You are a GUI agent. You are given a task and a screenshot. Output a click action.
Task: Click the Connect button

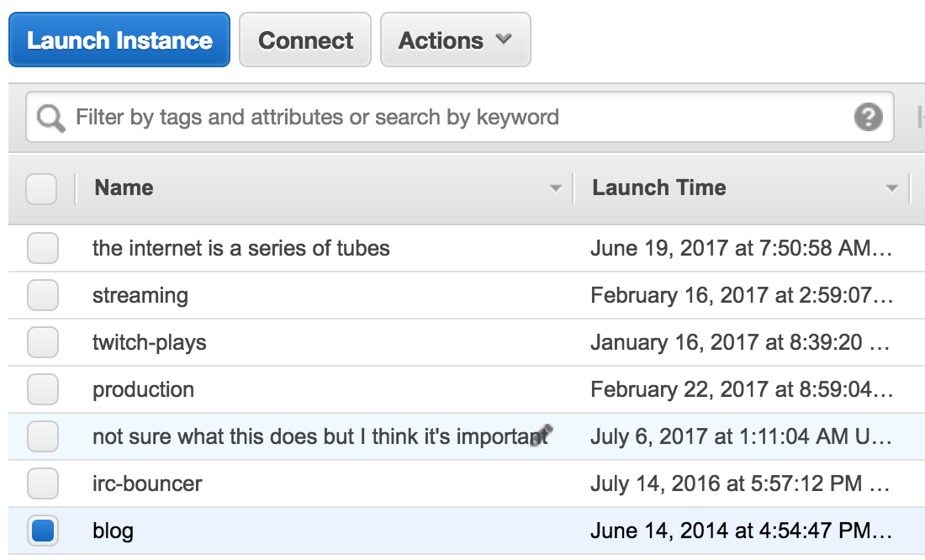pos(305,40)
